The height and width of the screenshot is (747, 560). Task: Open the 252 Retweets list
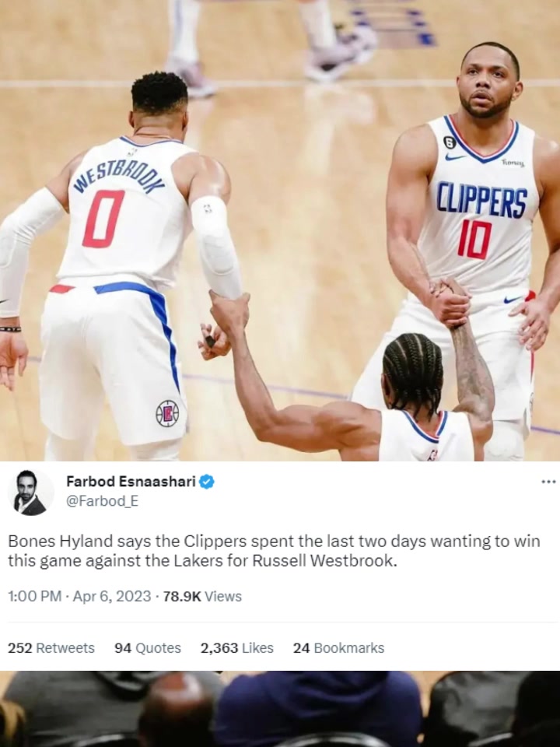(51, 648)
